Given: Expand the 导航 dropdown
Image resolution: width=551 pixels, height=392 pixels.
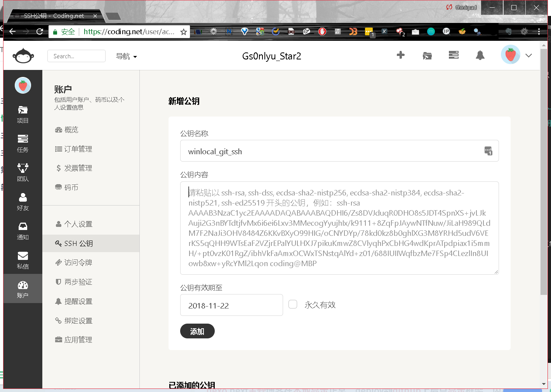Looking at the screenshot, I should pyautogui.click(x=126, y=56).
